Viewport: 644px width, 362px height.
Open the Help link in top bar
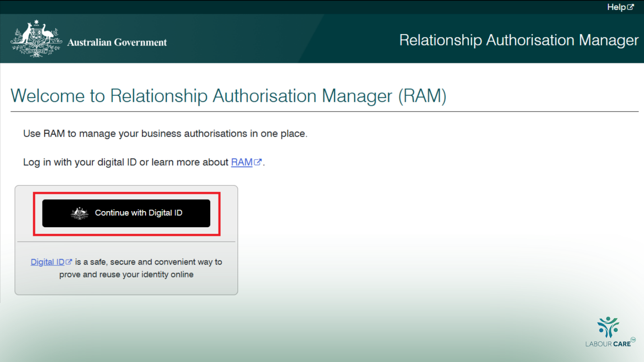[x=620, y=7]
